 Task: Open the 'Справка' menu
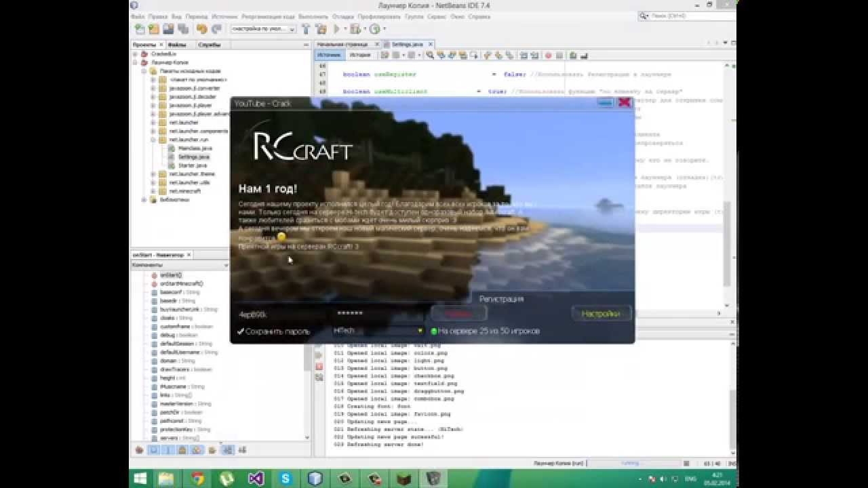click(479, 16)
